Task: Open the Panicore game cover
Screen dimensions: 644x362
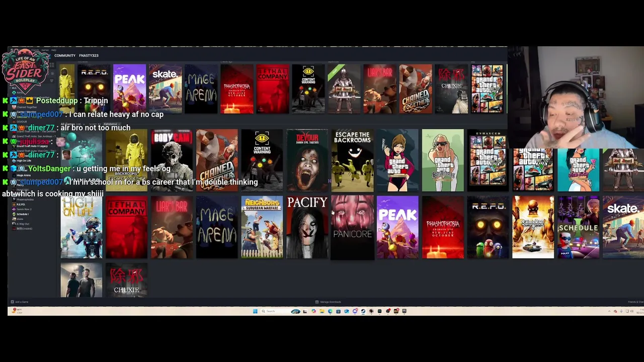Action: click(x=352, y=227)
